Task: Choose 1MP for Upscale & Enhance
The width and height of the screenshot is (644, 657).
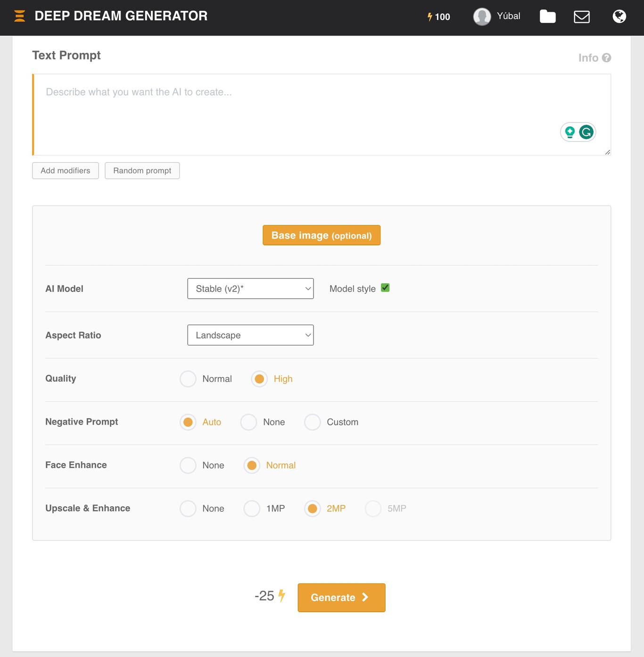Action: tap(252, 509)
